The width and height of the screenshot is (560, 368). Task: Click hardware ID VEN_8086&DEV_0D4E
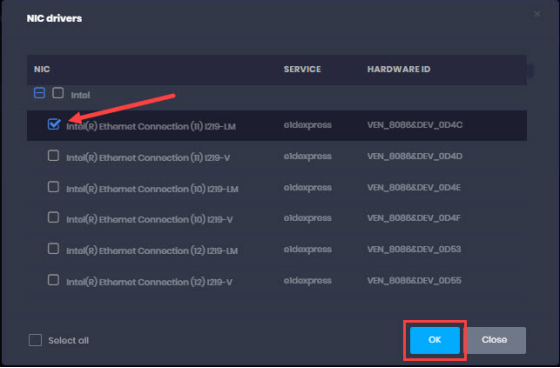coord(414,187)
